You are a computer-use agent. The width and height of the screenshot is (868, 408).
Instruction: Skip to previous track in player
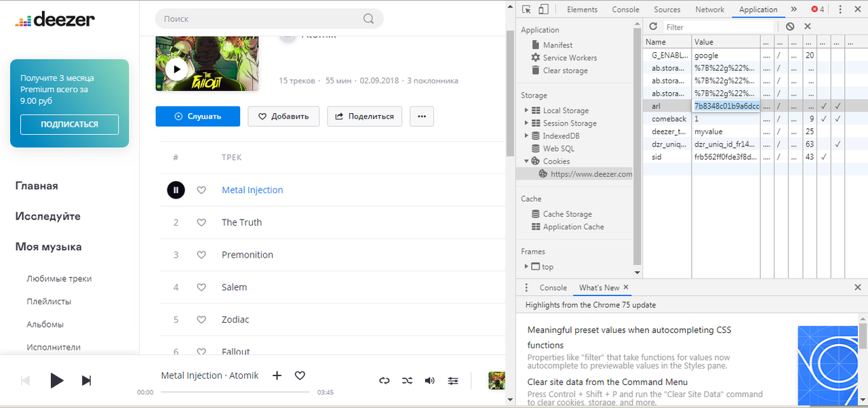point(25,381)
